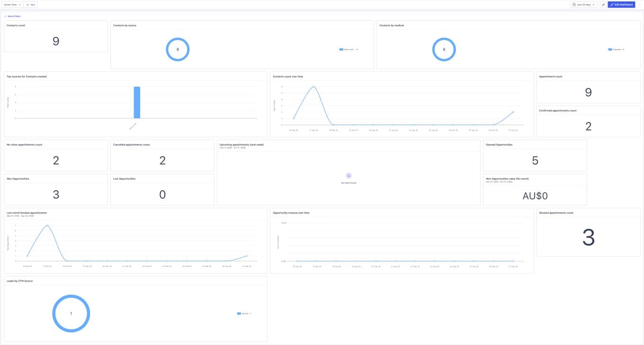Viewport: 644px width, 345px height.
Task: Click the Contacts by source donut chart
Action: [x=178, y=49]
